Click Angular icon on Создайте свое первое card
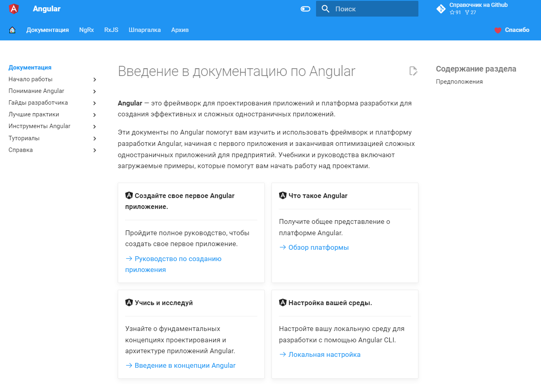The image size is (541, 392). click(129, 195)
